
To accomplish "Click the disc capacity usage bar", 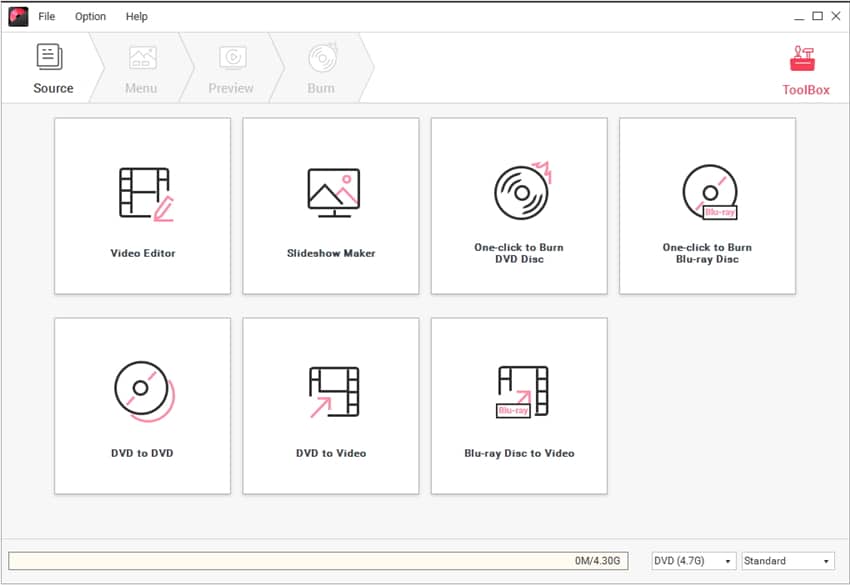I will click(x=318, y=561).
